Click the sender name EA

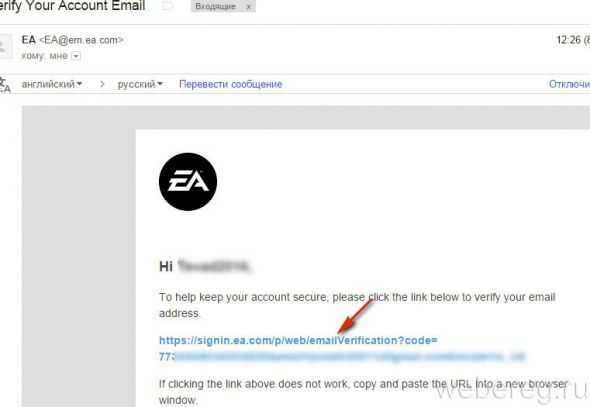[x=29, y=40]
